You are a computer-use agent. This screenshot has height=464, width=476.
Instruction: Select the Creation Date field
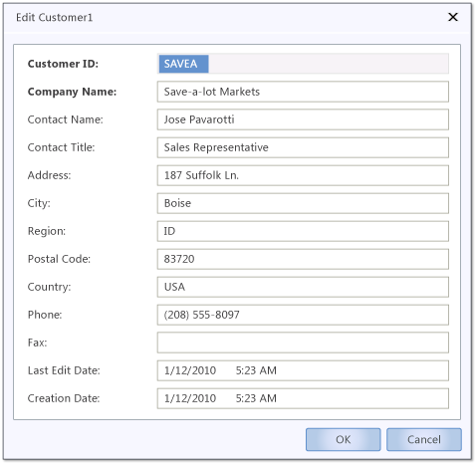pyautogui.click(x=303, y=398)
